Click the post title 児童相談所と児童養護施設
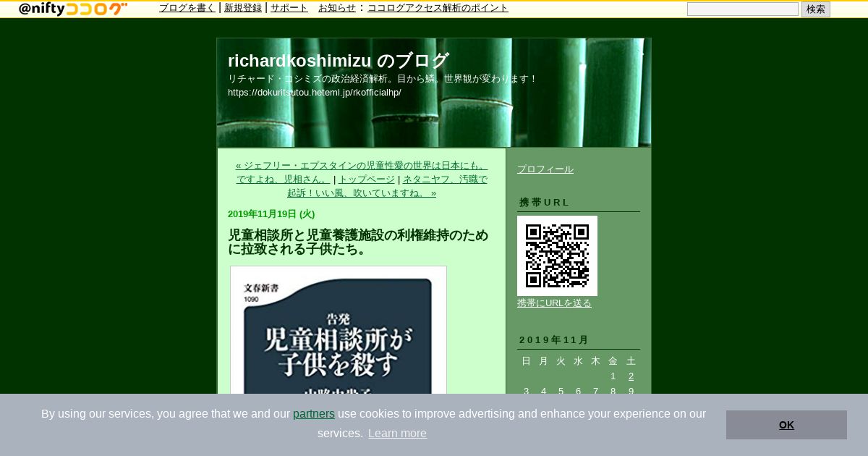The height and width of the screenshot is (456, 868). click(358, 242)
